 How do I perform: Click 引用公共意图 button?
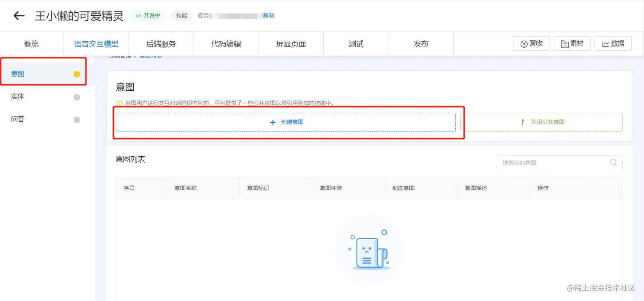tap(541, 122)
